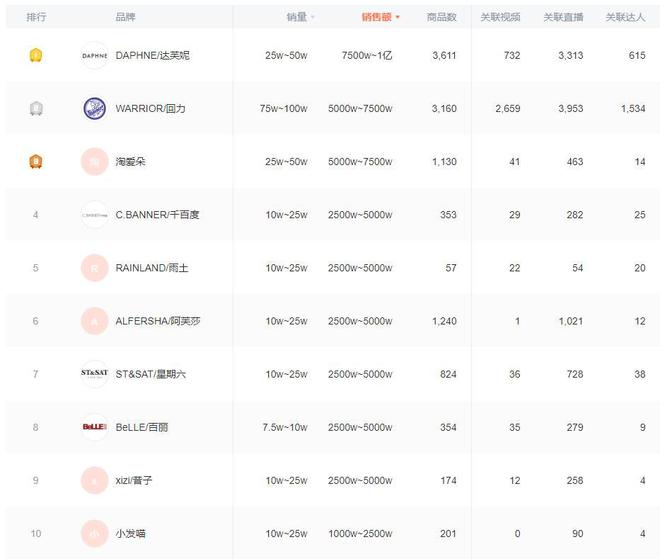Select WARRIOR volume 75w~100w

coord(283,108)
